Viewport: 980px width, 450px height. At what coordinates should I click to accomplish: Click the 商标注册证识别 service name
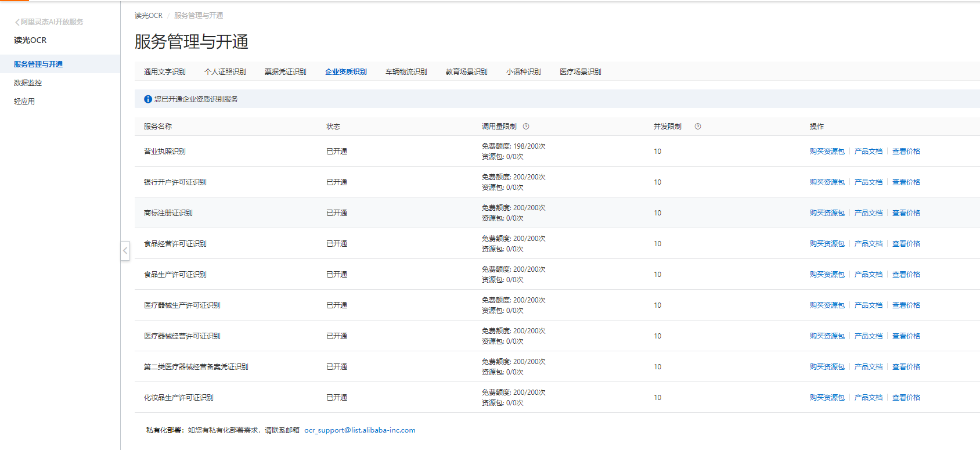[x=168, y=213]
